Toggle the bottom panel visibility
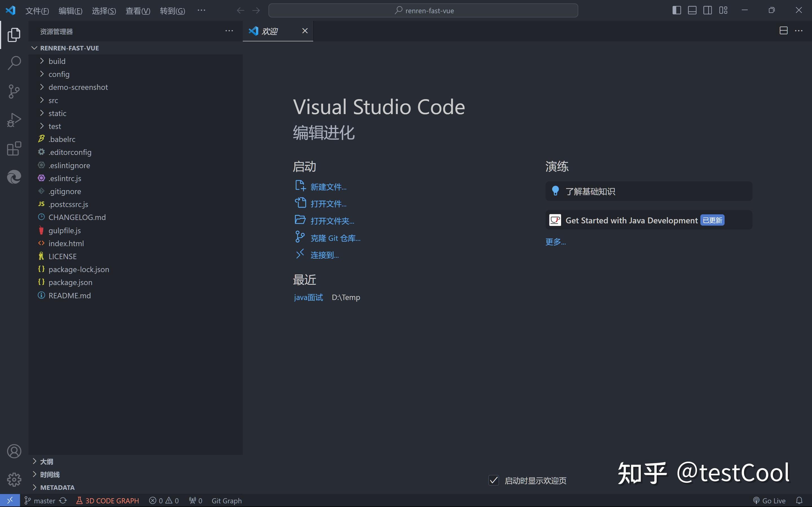This screenshot has width=812, height=507. (692, 10)
